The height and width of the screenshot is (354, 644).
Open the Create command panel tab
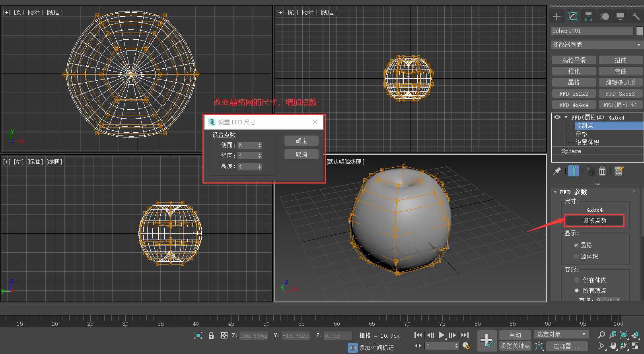[557, 16]
